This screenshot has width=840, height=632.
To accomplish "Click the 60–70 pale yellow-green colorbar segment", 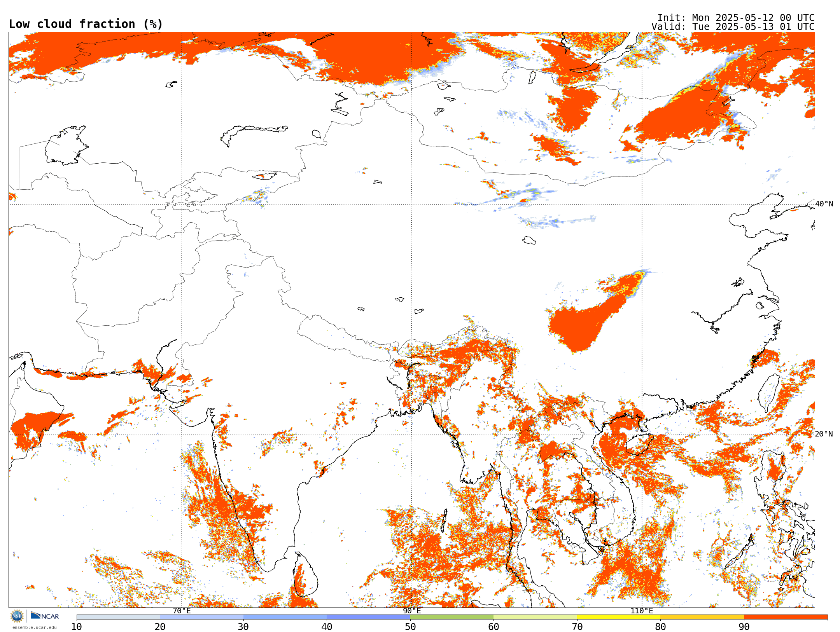I will point(535,617).
